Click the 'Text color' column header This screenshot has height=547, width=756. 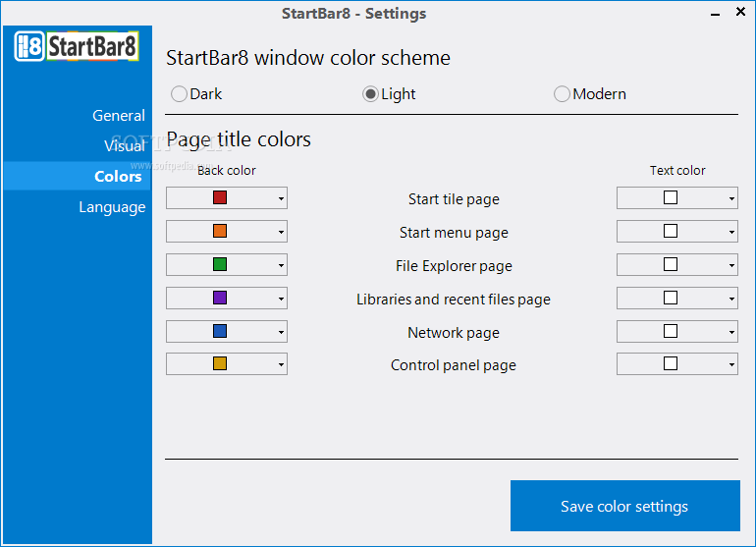click(677, 170)
